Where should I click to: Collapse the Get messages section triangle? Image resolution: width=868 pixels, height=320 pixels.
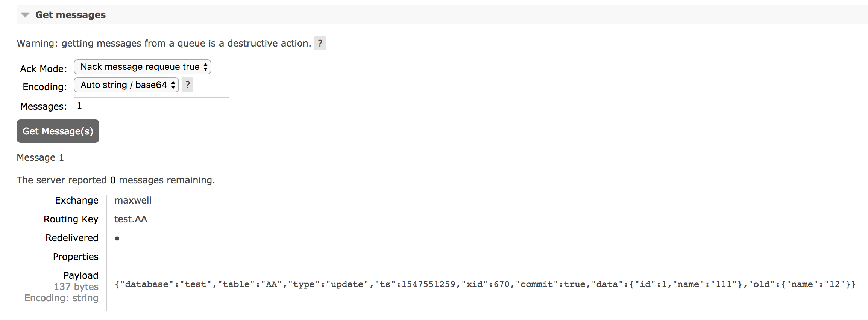[x=25, y=15]
